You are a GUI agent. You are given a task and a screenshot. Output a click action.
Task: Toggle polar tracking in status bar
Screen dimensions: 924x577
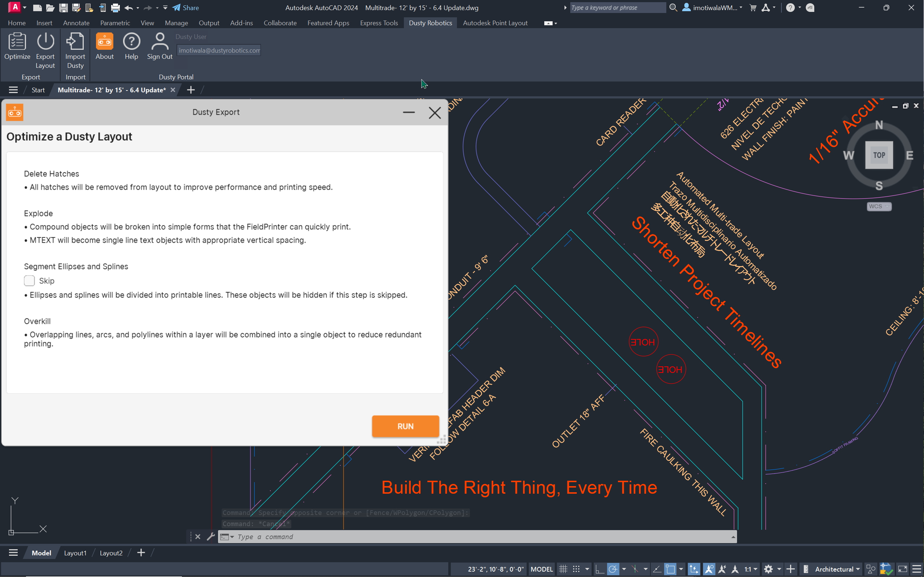(613, 569)
